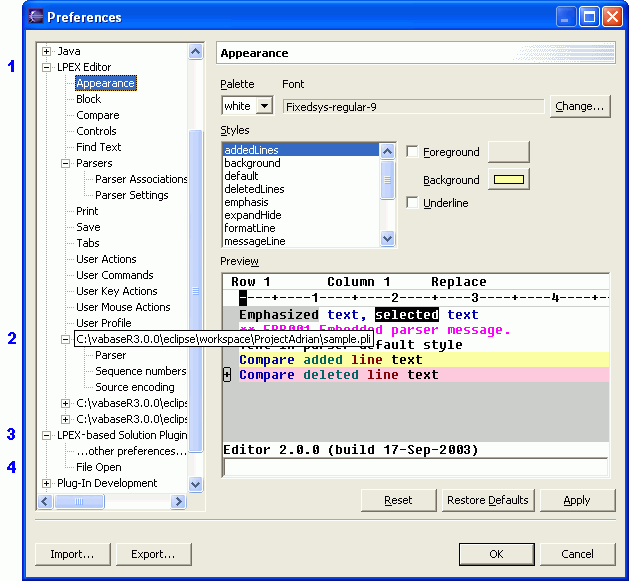Select User Mouse Actions
The height and width of the screenshot is (581, 629).
pos(123,307)
